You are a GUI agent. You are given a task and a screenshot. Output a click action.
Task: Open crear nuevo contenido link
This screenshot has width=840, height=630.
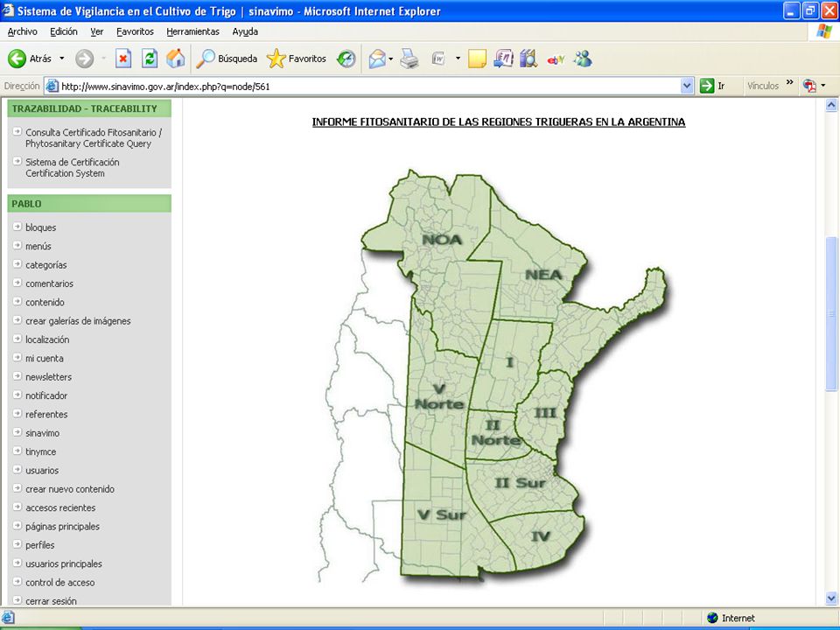click(x=70, y=489)
